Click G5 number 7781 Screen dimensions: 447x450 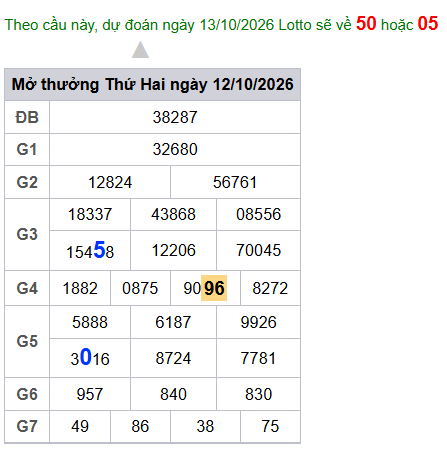click(x=259, y=358)
